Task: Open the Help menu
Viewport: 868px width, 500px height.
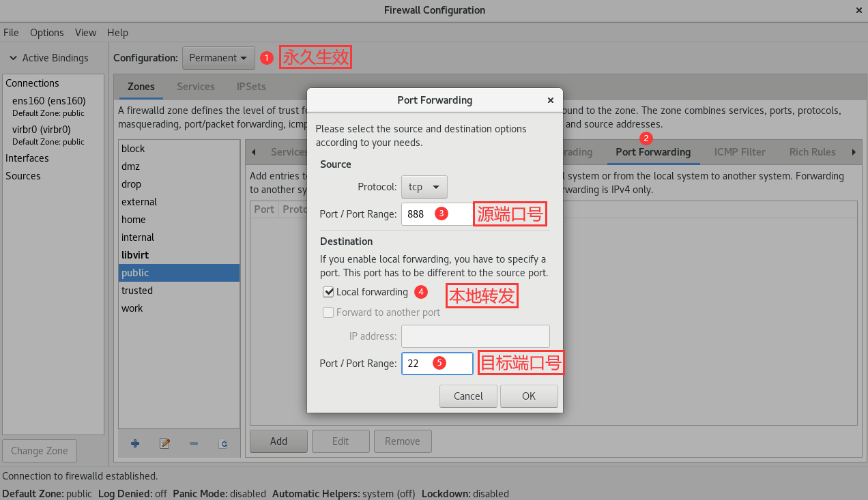Action: click(x=117, y=32)
